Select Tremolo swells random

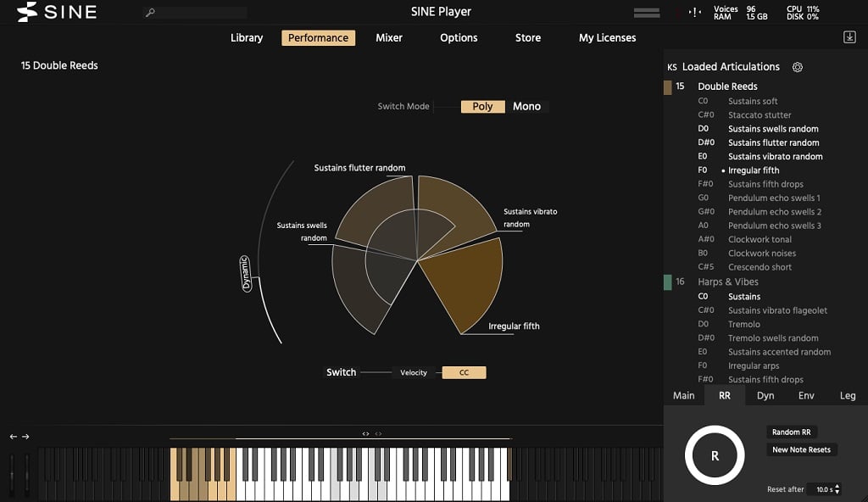(x=773, y=338)
